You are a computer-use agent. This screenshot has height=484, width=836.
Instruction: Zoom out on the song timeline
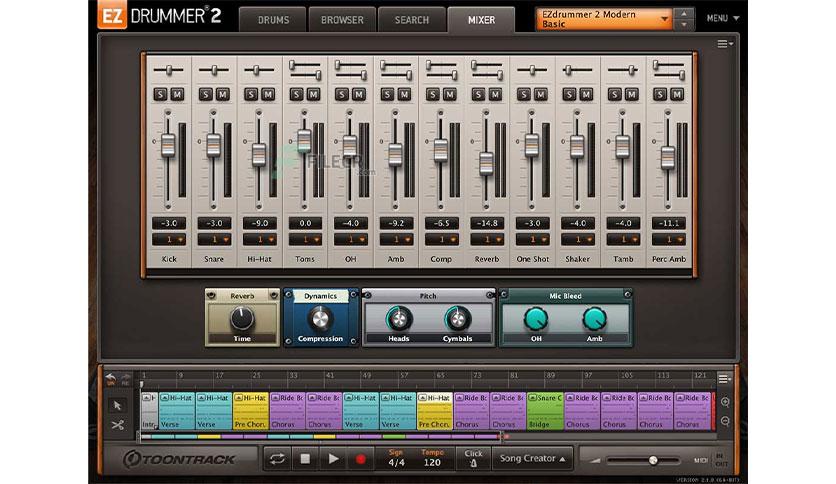click(725, 421)
